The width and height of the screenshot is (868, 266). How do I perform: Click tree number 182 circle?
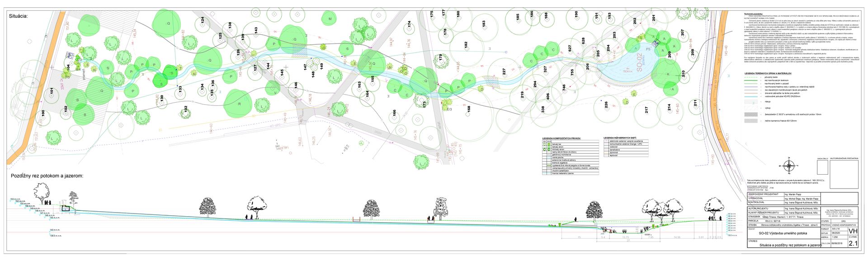[465, 45]
